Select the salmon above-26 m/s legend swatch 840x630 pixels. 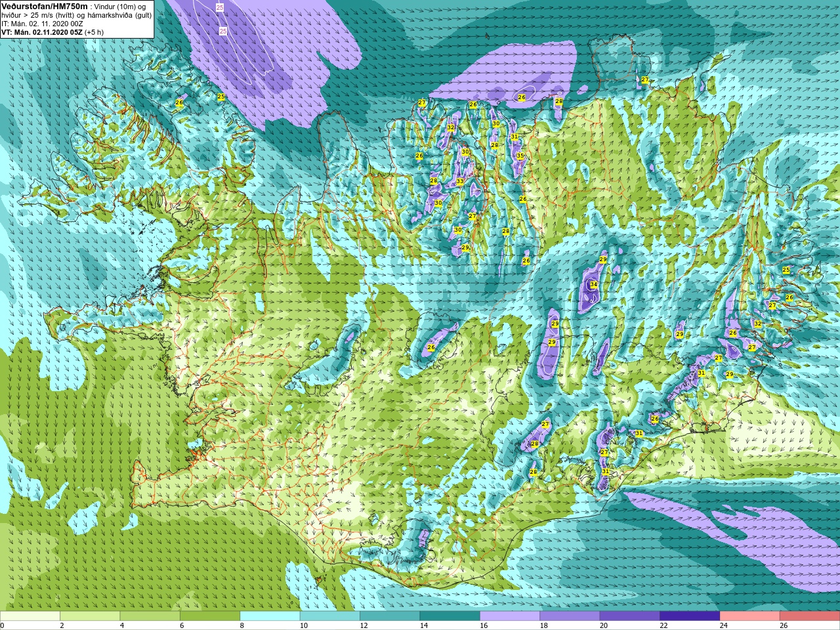point(810,616)
